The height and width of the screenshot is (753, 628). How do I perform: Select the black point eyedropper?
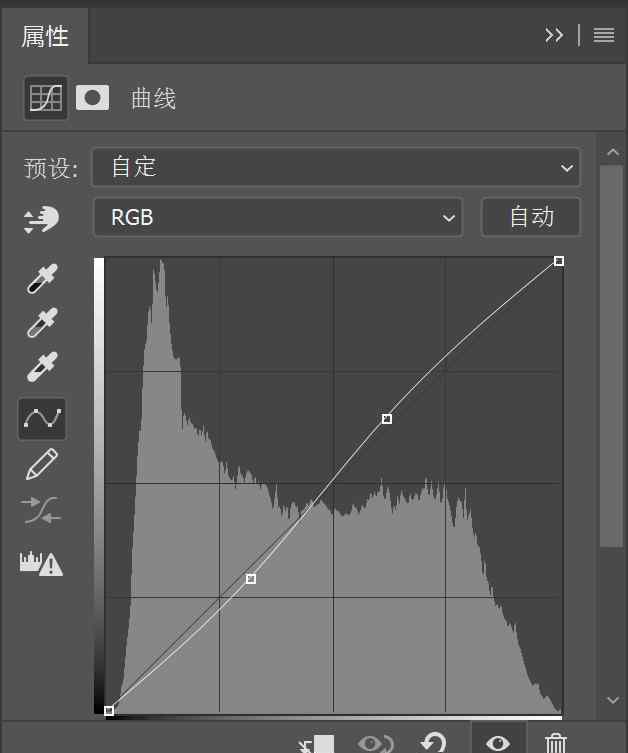click(x=42, y=279)
